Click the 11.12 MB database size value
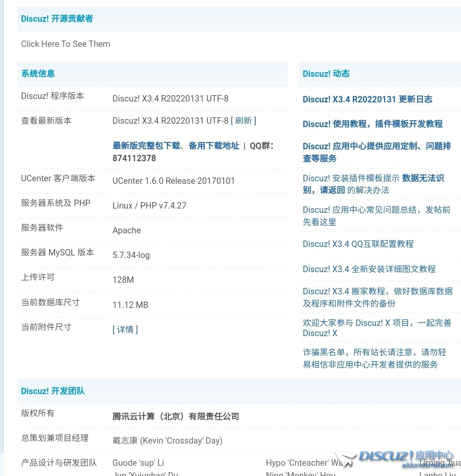 pyautogui.click(x=130, y=305)
